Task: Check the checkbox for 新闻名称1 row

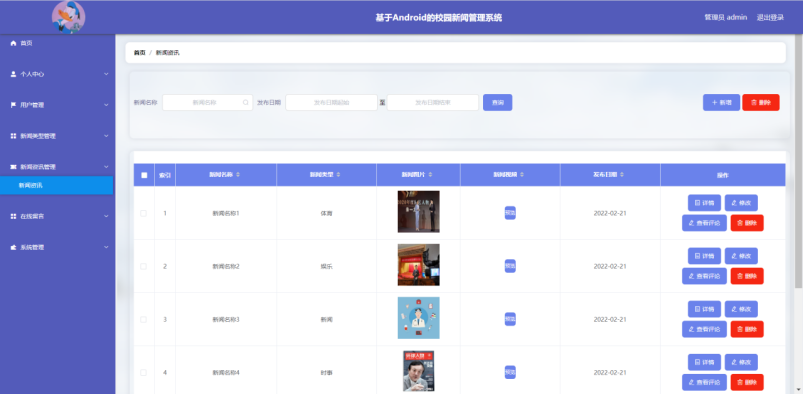Action: click(143, 213)
